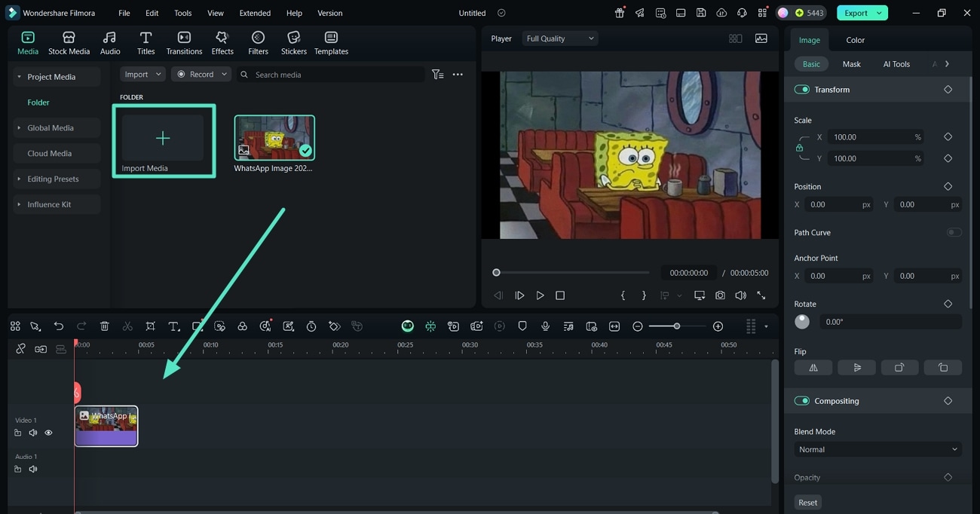Toggle the Transform switch off
Viewport: 980px width, 514px height.
point(802,90)
